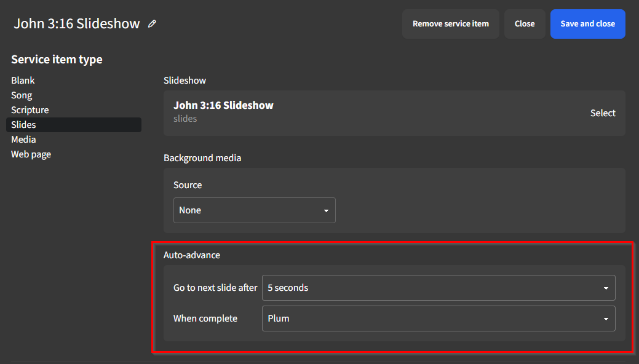639x364 pixels.
Task: Click the slideshow title at the top
Action: coord(76,23)
